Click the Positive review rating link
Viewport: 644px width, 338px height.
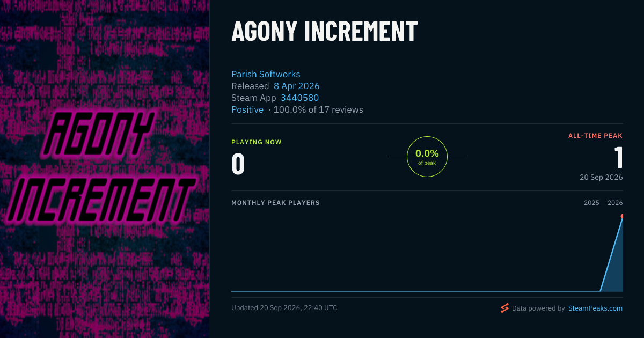coord(247,109)
